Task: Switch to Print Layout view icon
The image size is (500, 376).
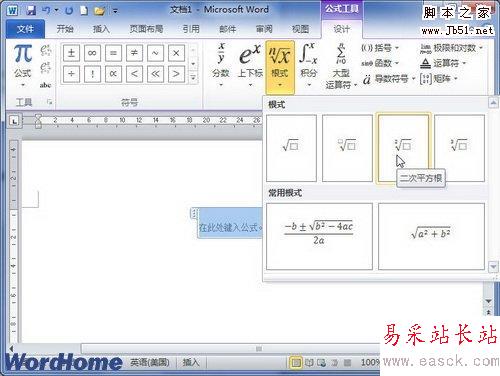Action: pyautogui.click(x=296, y=362)
